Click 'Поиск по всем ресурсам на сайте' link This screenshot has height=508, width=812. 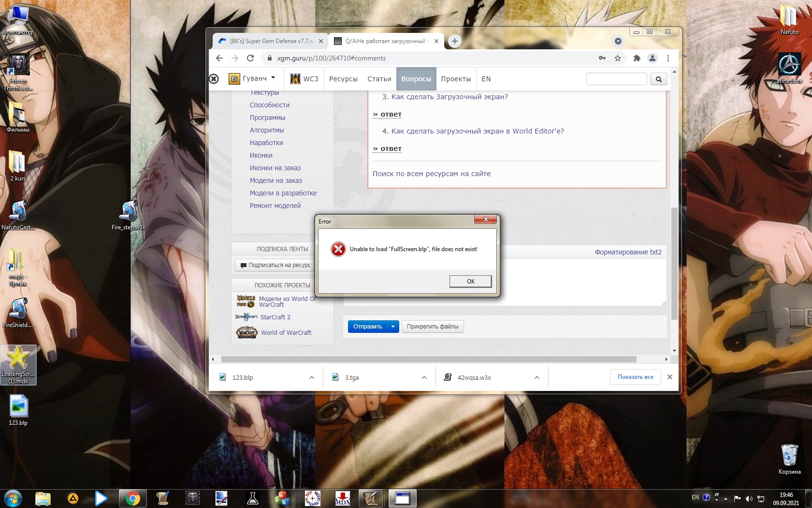[432, 174]
